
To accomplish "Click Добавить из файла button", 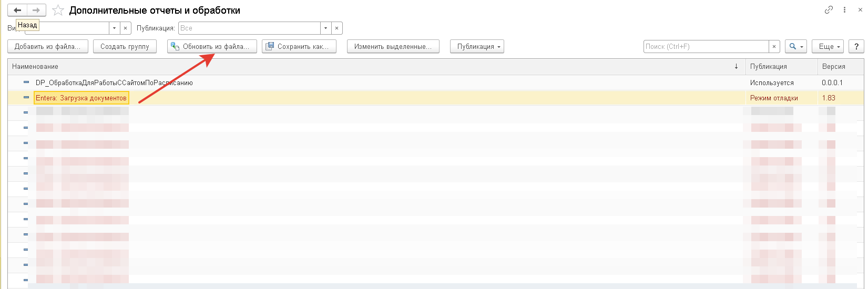I will click(x=47, y=47).
